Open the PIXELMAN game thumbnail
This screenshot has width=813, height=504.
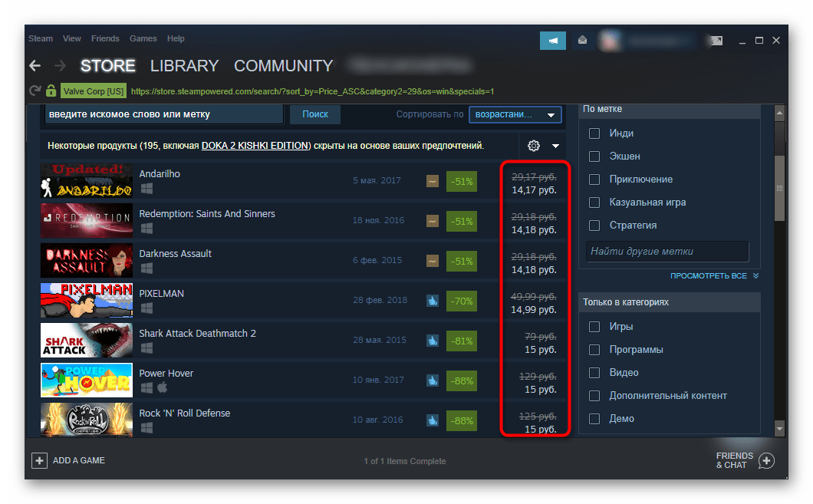click(87, 300)
